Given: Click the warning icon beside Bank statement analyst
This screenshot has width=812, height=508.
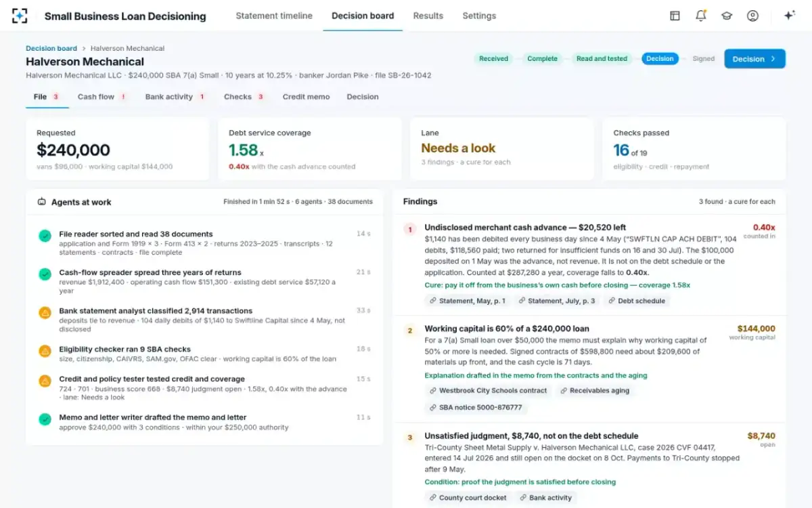Looking at the screenshot, I should pyautogui.click(x=45, y=313).
